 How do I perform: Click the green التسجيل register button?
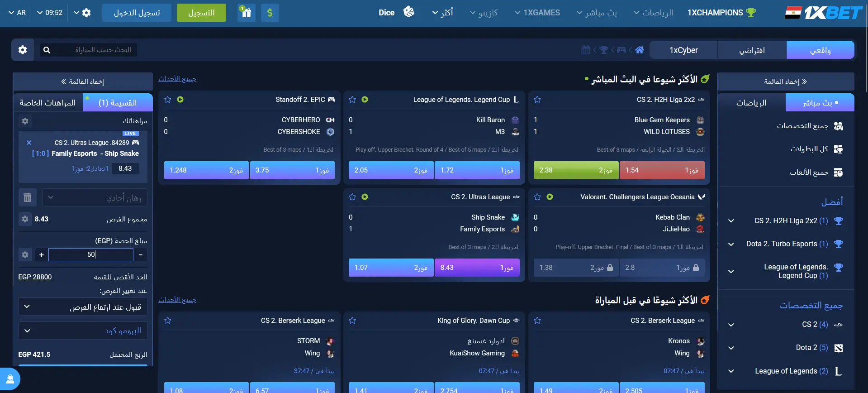tap(201, 13)
